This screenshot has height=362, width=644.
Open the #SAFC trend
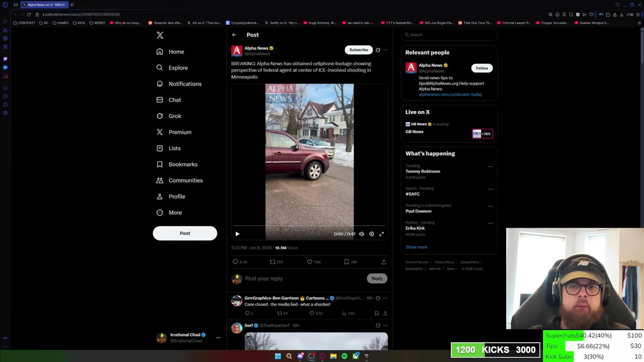tap(413, 194)
